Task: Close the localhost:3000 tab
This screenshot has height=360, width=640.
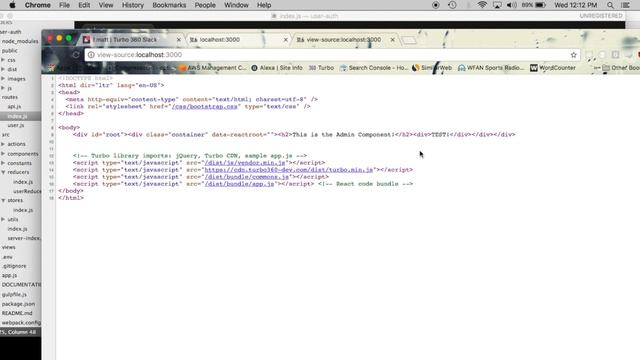Action: pyautogui.click(x=286, y=40)
